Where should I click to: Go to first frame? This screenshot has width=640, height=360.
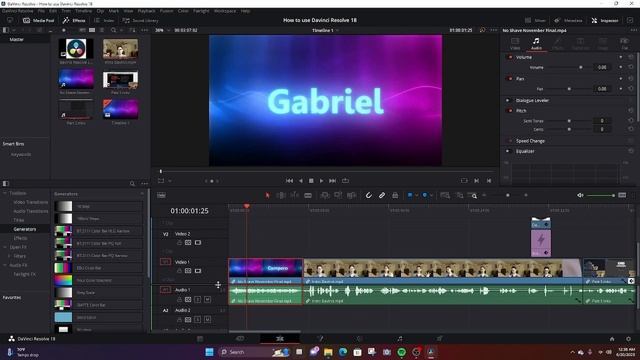(x=289, y=180)
